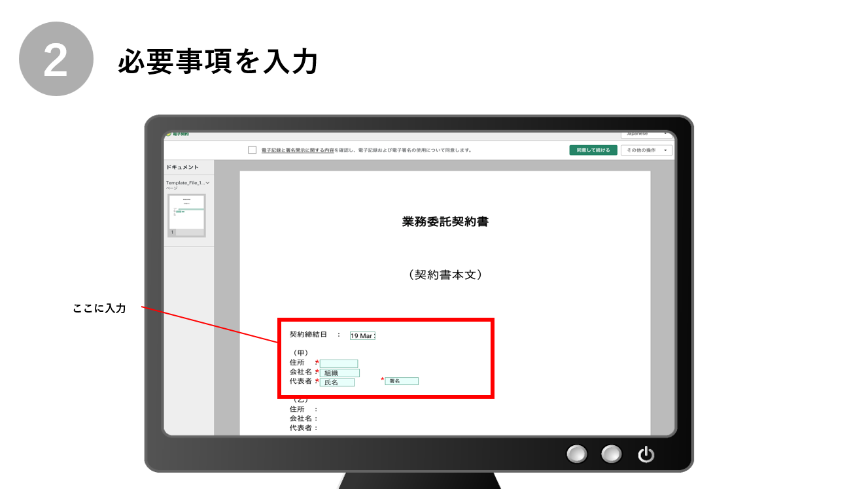
Task: Click the ドキュメント panel header
Action: click(182, 167)
